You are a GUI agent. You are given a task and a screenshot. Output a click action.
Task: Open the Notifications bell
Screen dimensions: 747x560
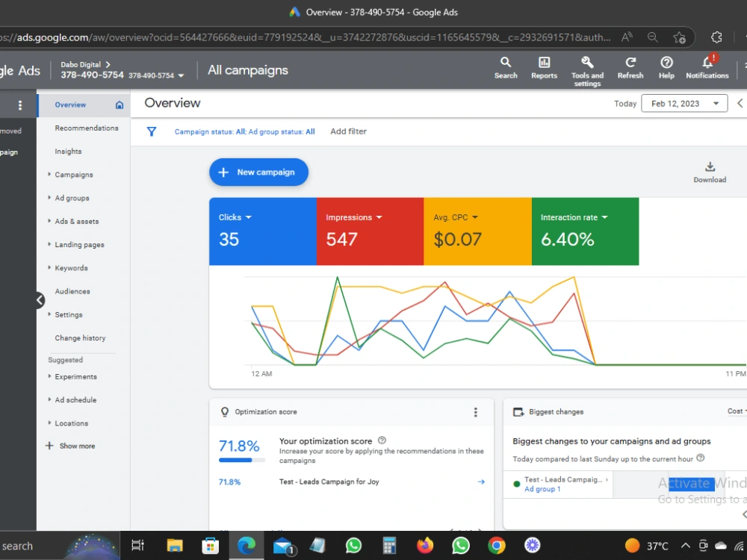[707, 68]
